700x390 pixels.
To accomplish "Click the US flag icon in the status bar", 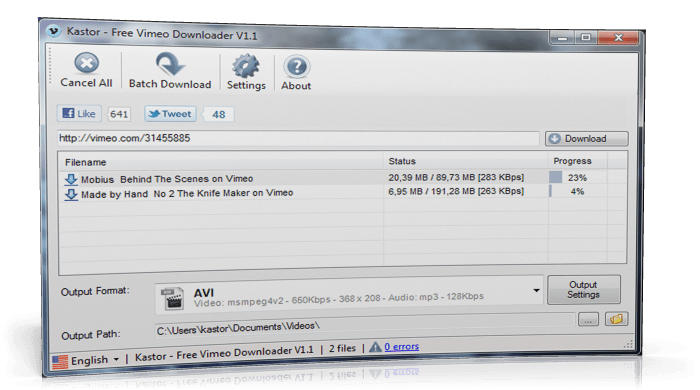I will click(x=60, y=362).
